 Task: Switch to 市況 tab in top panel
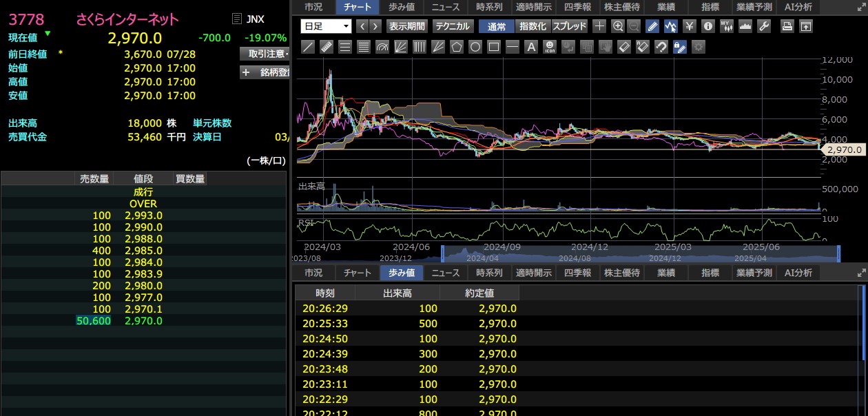pyautogui.click(x=313, y=7)
